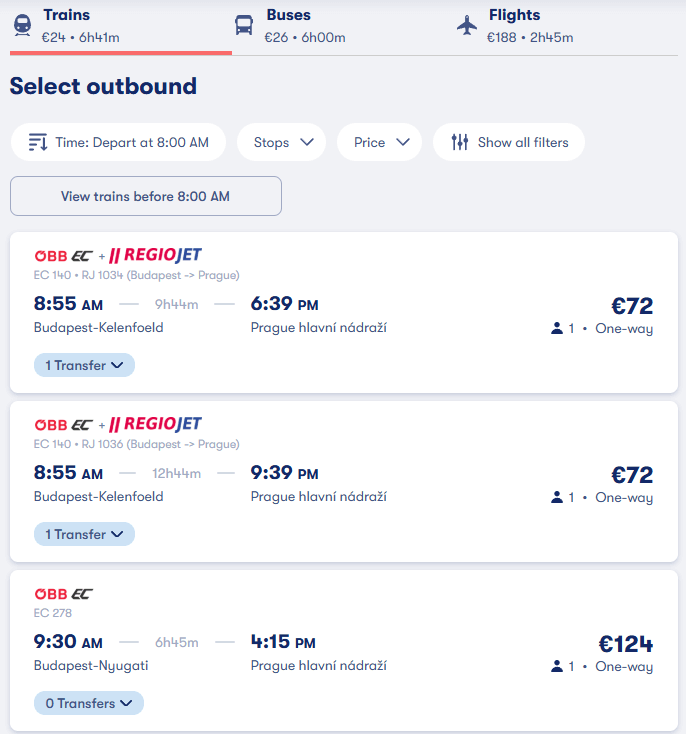The width and height of the screenshot is (686, 734).
Task: Click the train icon in the Trains tab
Action: coord(22,25)
